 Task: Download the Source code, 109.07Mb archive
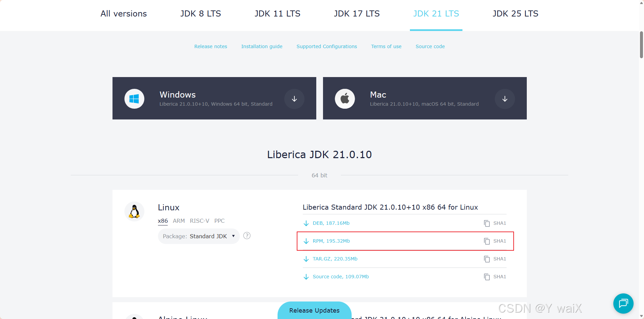(341, 277)
